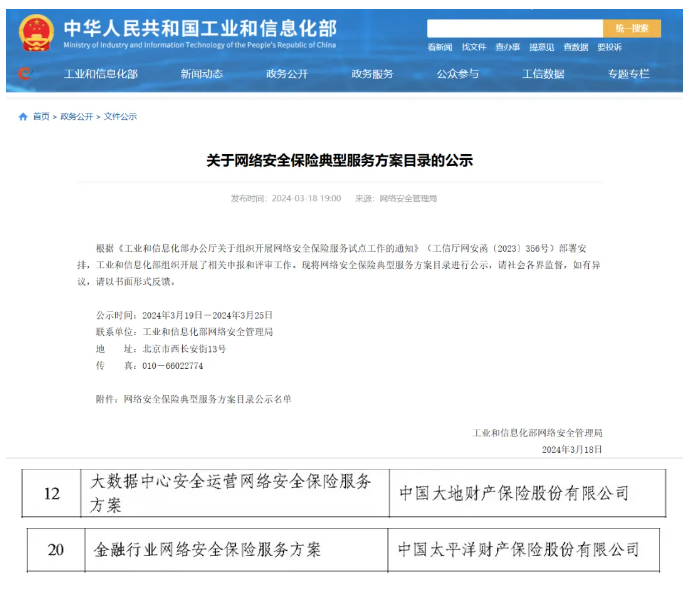Open the 工信数据 nav menu

click(x=543, y=74)
